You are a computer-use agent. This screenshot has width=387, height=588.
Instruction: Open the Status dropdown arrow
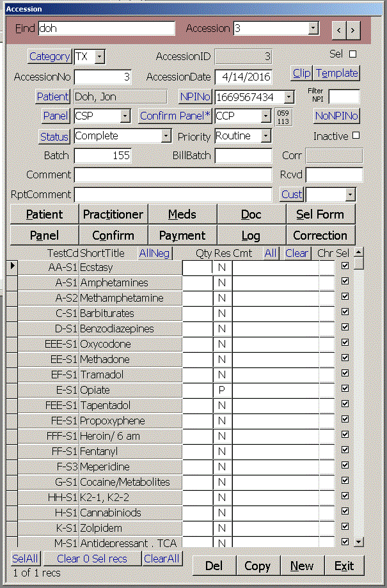(166, 136)
